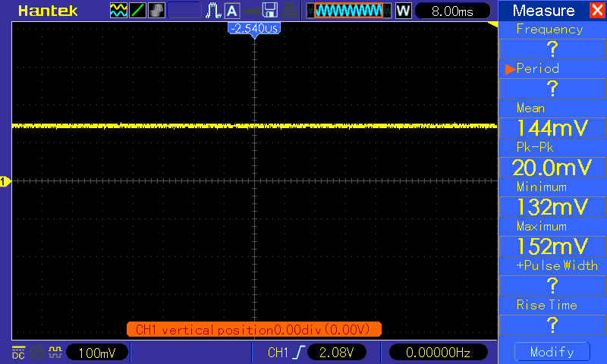607x364 pixels.
Task: Click the 20 MHz bandwidth limit icon
Action: (x=37, y=353)
